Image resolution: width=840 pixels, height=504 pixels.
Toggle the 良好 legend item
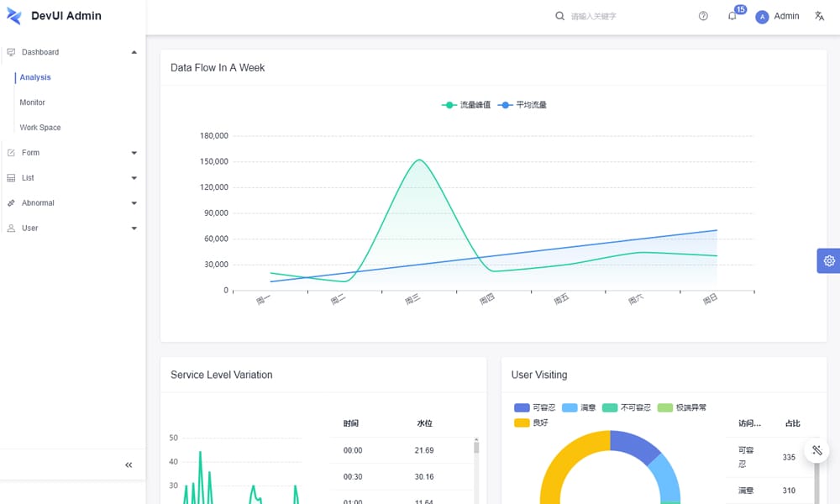(531, 423)
